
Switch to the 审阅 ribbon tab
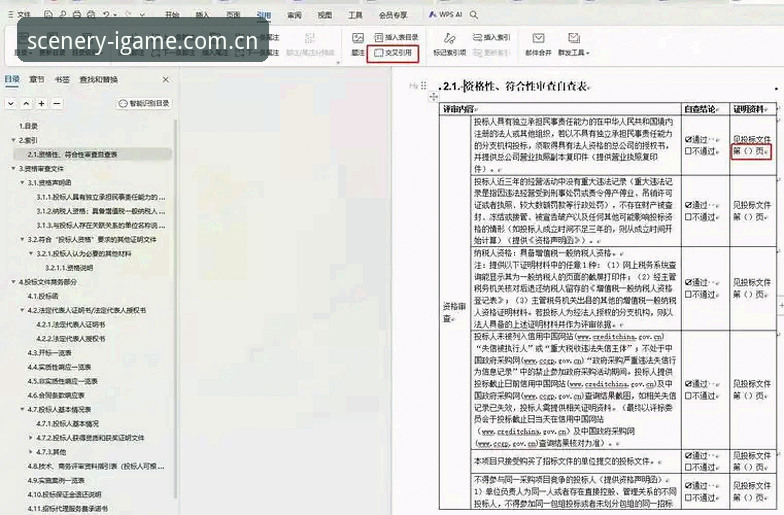(x=294, y=15)
